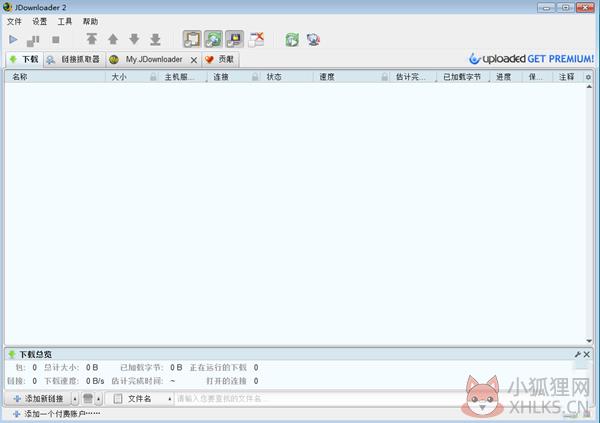600x423 pixels.
Task: Click the 注释 column header
Action: (567, 77)
